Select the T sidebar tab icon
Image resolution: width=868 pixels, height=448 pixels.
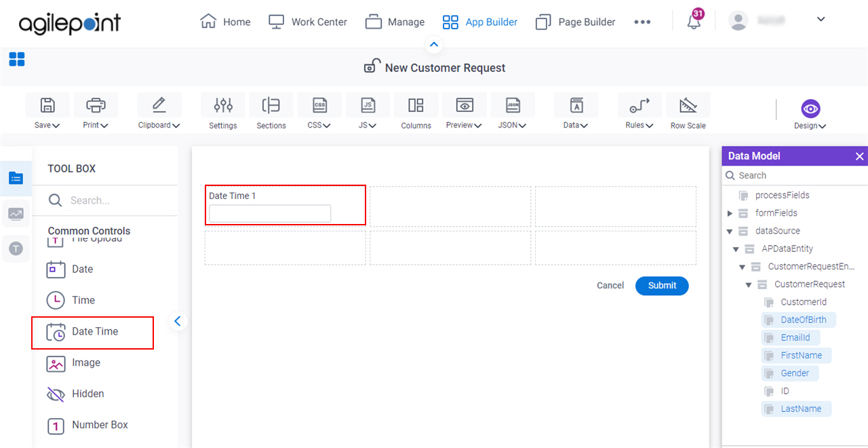16,248
